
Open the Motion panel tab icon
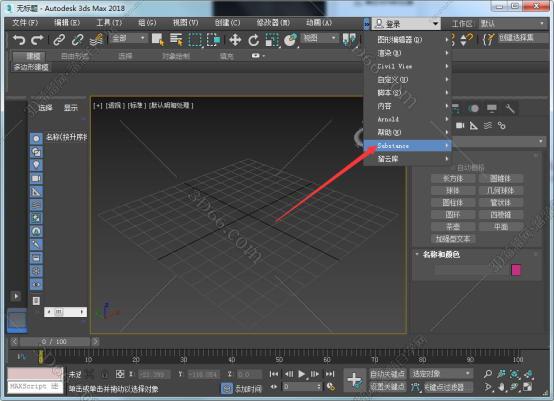[474, 108]
